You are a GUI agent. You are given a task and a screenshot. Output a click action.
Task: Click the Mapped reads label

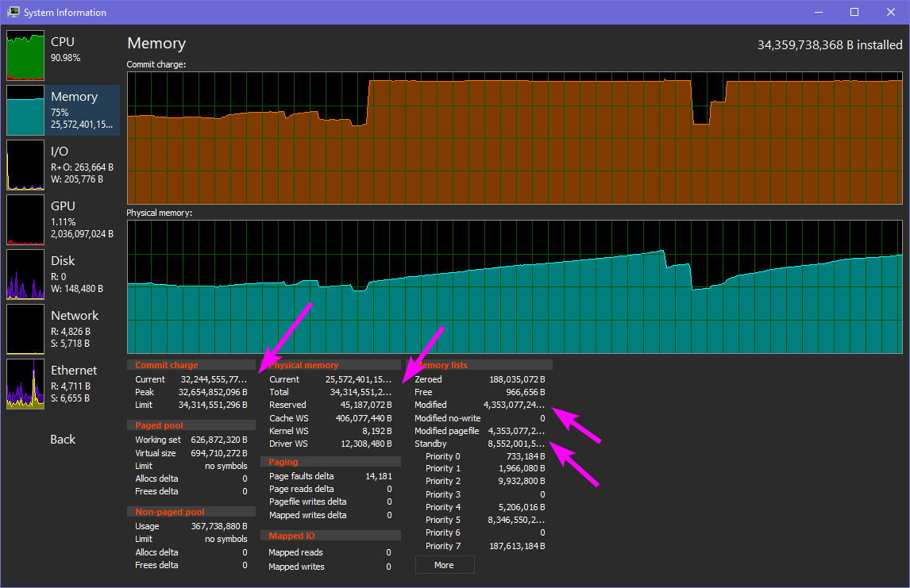pyautogui.click(x=296, y=552)
